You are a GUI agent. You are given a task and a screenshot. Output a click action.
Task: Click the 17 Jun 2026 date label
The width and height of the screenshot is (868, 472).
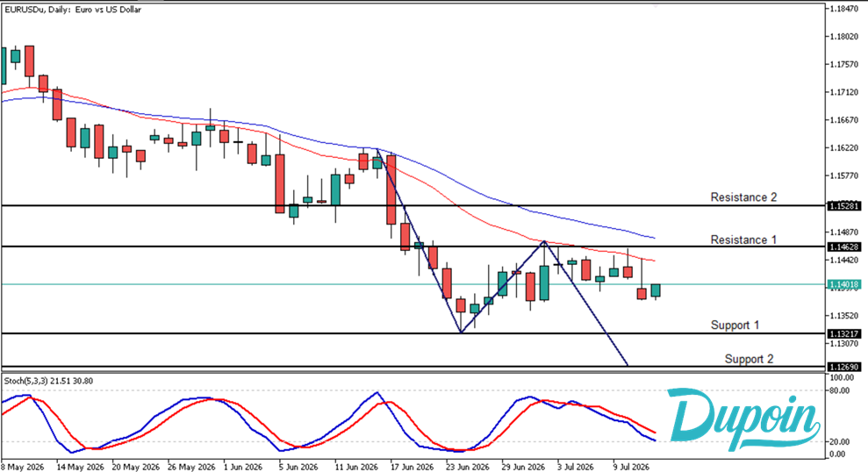(413, 467)
